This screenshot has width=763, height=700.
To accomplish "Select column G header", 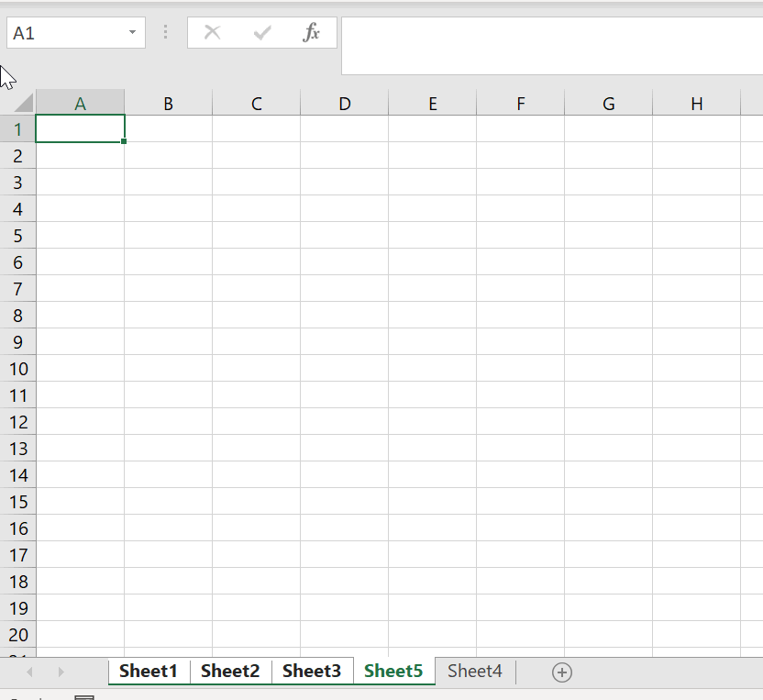I will [x=609, y=103].
